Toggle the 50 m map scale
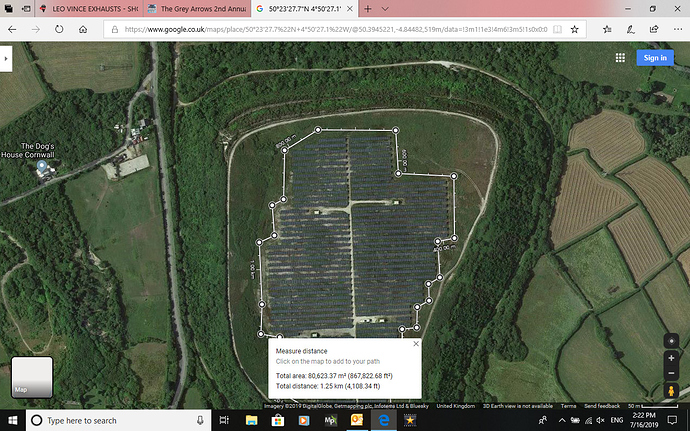 [x=653, y=406]
